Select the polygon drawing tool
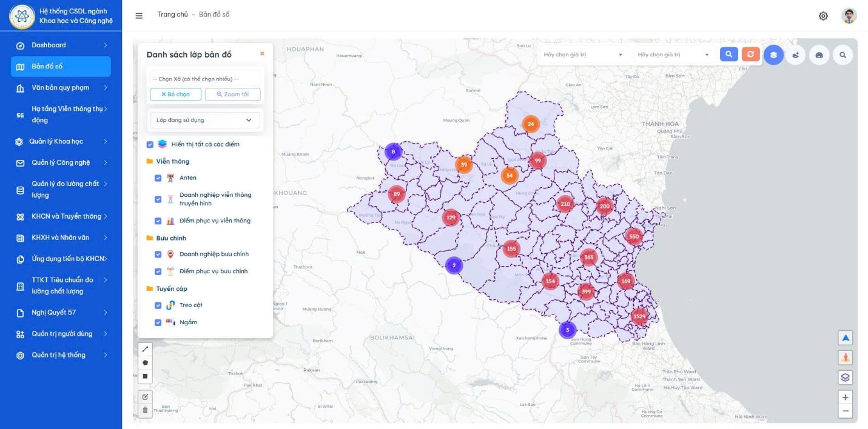 [x=145, y=362]
